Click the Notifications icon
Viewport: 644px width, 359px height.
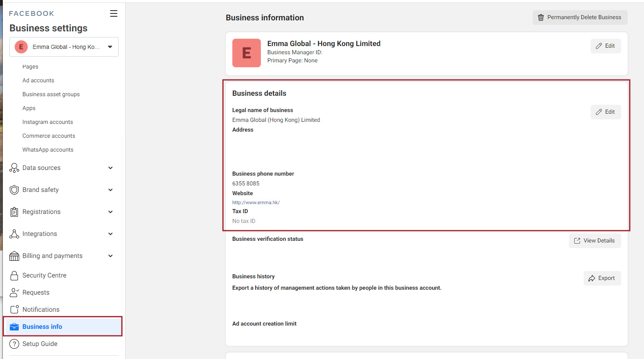14,310
